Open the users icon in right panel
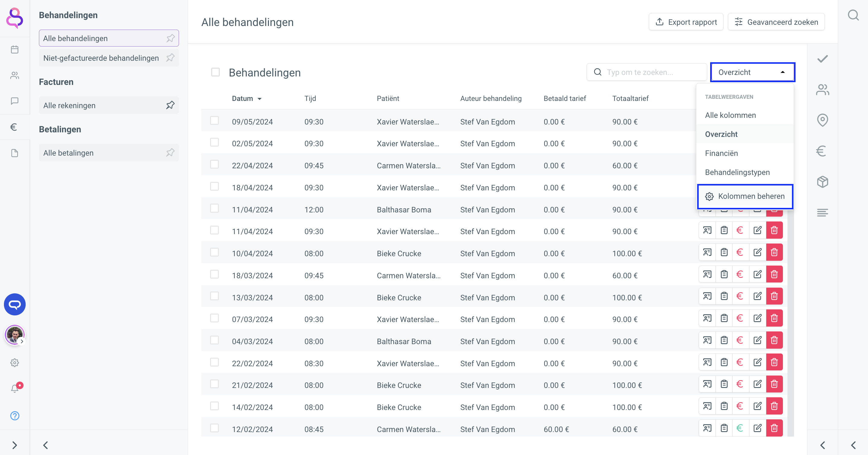This screenshot has width=868, height=455. point(822,89)
